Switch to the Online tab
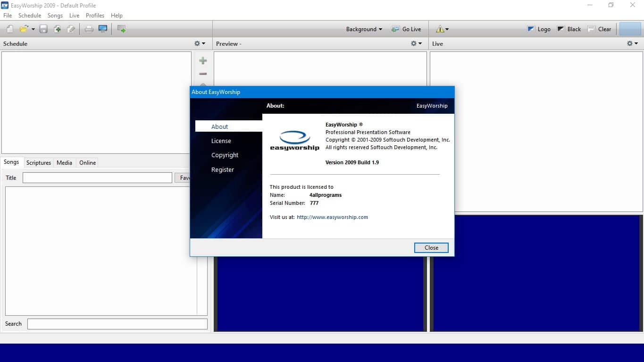This screenshot has height=362, width=644. (x=87, y=163)
